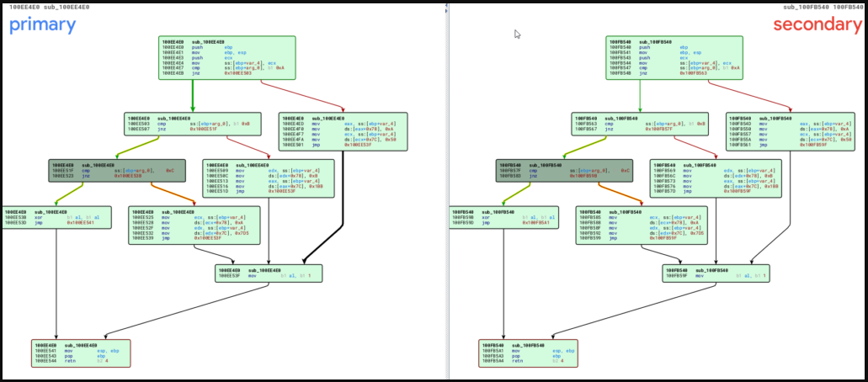The image size is (868, 382).
Task: Select the dark grey primary node at 100EE51F
Action: (x=117, y=171)
